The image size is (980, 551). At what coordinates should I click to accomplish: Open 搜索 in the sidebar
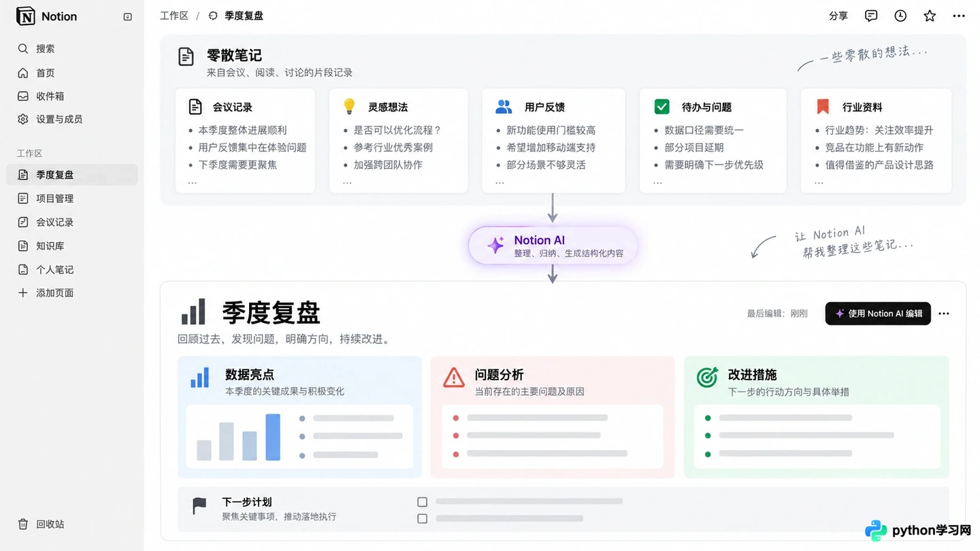[x=71, y=48]
